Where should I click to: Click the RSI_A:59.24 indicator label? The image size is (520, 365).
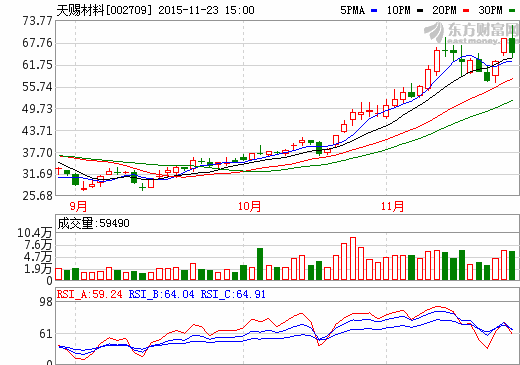click(89, 294)
